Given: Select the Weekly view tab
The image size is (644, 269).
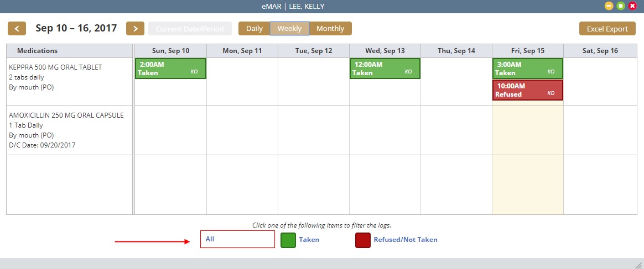Looking at the screenshot, I should pyautogui.click(x=289, y=29).
